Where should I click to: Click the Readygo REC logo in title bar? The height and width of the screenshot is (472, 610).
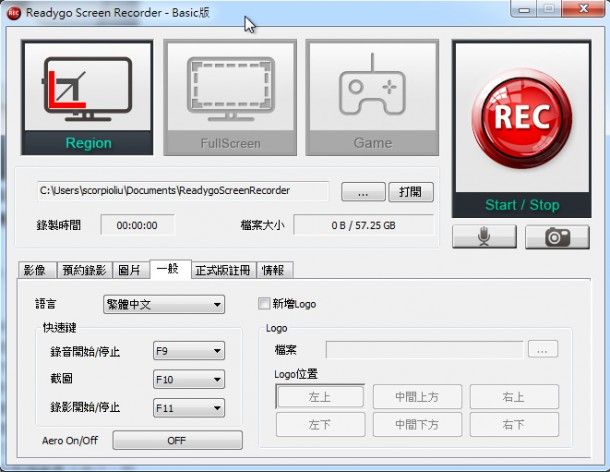click(x=14, y=13)
